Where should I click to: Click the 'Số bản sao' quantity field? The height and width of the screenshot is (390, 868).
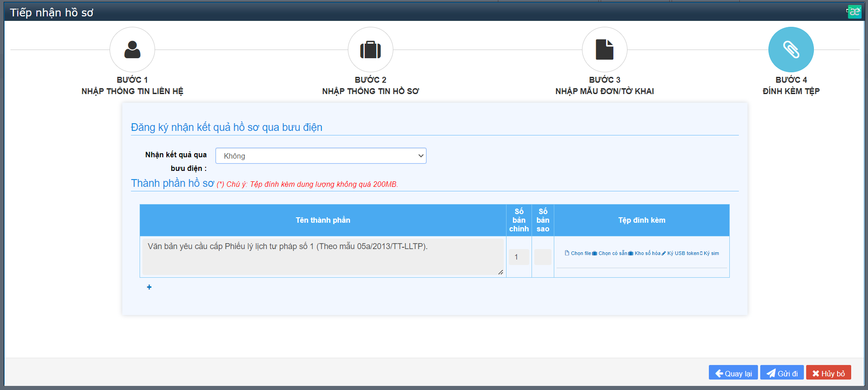click(x=542, y=257)
